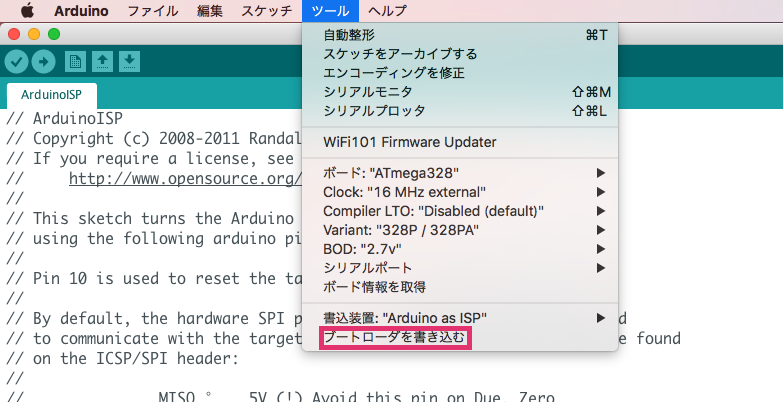The width and height of the screenshot is (783, 402).
Task: Open the ヘルプ menu
Action: (x=387, y=11)
